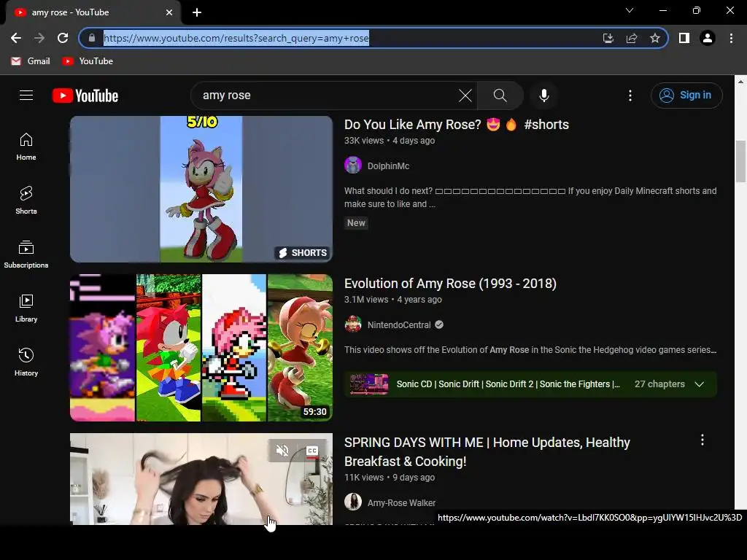The height and width of the screenshot is (560, 747).
Task: Visit the Amy-Rose Walker channel name
Action: coord(401,503)
